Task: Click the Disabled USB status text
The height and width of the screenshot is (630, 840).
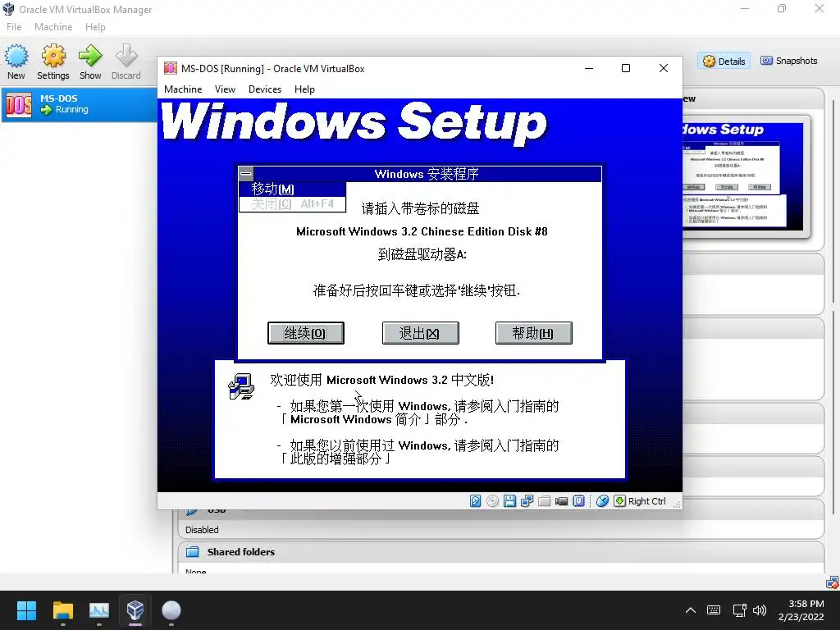Action: 202,530
